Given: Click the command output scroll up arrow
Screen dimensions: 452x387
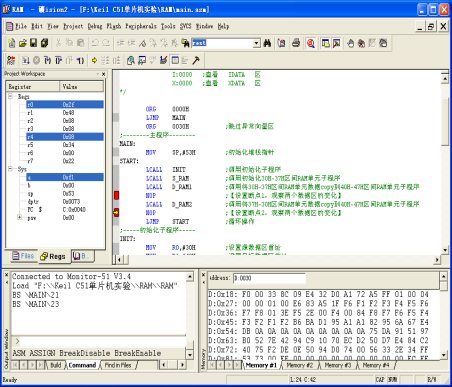Looking at the screenshot, I should coord(190,276).
